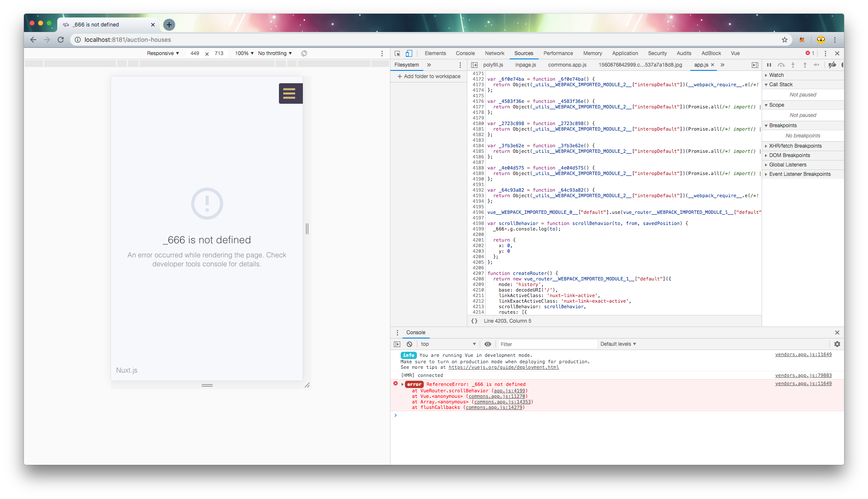868x499 pixels.
Task: Click the toggle device toolbar icon
Action: click(409, 53)
